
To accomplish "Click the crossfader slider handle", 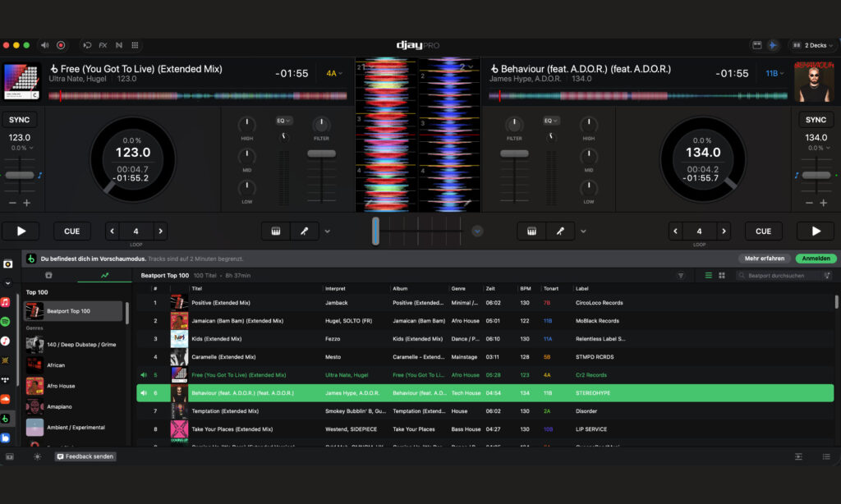I will [x=375, y=231].
